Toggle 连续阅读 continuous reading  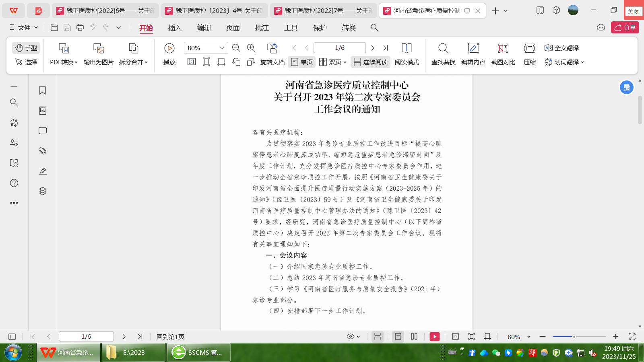(370, 62)
